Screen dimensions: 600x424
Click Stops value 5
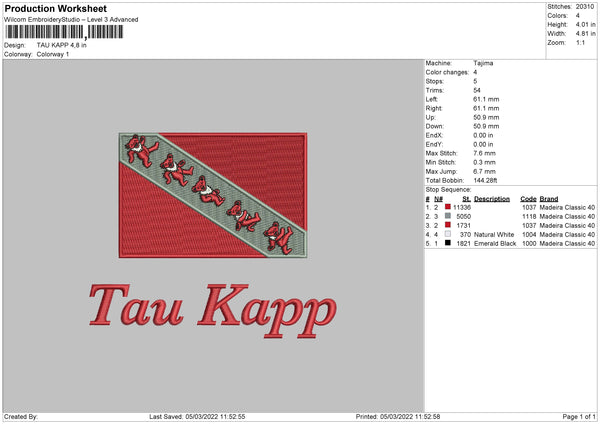(x=475, y=81)
